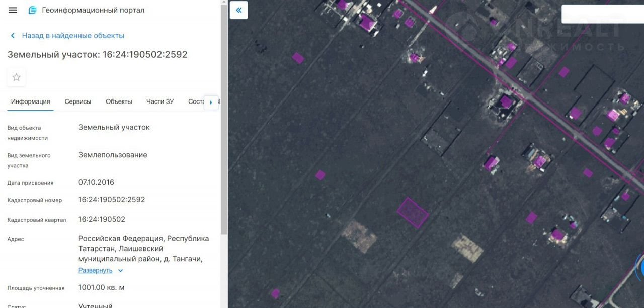Viewport: 644px width, 308px height.
Task: Open the Сервисы tab
Action: click(78, 101)
